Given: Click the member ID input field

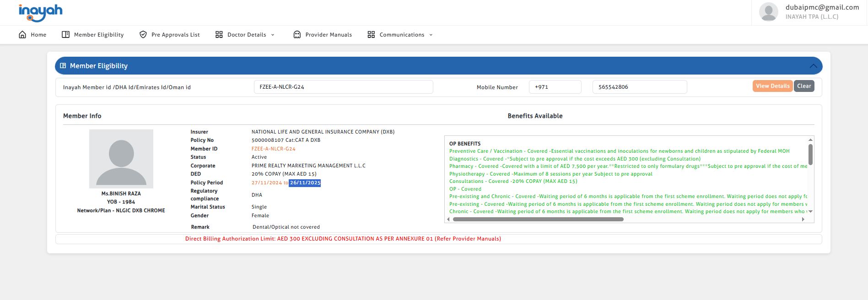Looking at the screenshot, I should [x=343, y=87].
